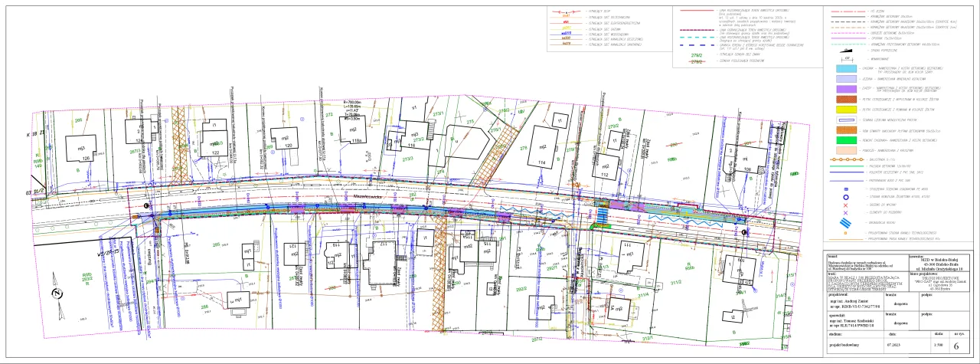Click the peach pobocze legend swatch

846,149
